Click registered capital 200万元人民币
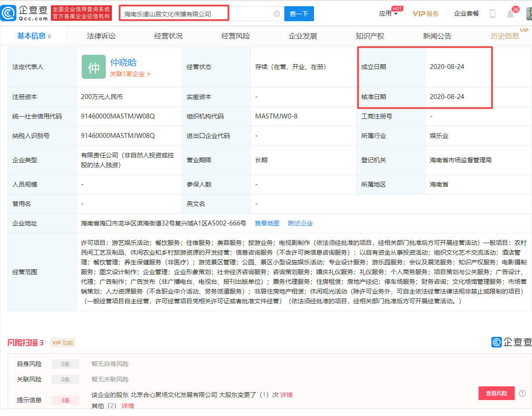This screenshot has height=416, width=532. [x=102, y=97]
